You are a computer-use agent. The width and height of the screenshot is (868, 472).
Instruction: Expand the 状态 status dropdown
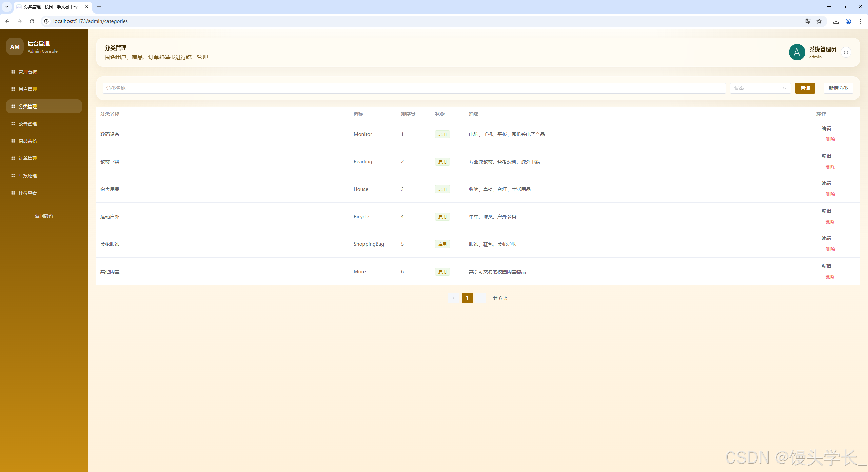[760, 88]
